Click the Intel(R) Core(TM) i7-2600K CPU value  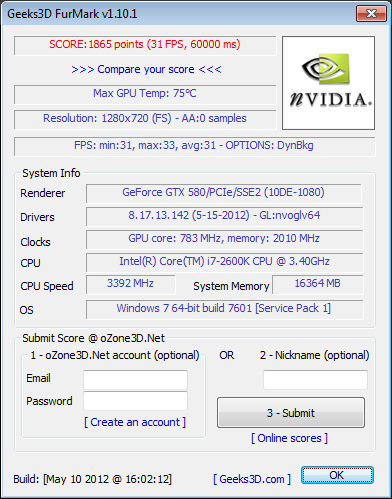[224, 261]
